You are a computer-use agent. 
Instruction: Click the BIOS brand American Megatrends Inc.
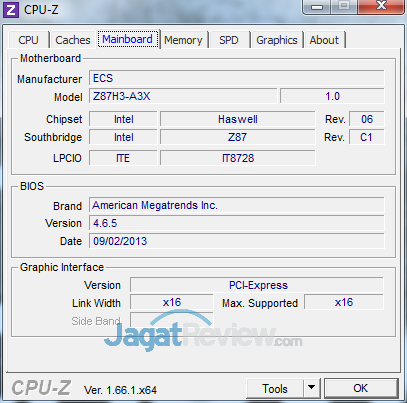(236, 205)
